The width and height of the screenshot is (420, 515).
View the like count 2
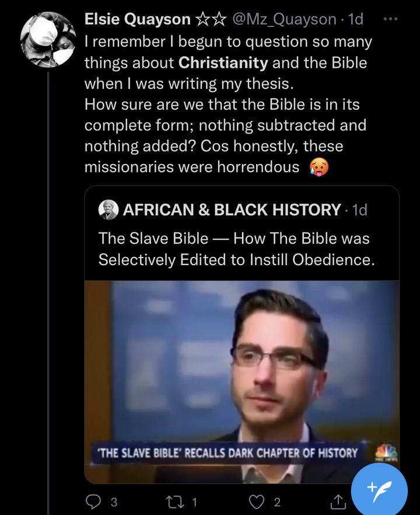coord(277,502)
